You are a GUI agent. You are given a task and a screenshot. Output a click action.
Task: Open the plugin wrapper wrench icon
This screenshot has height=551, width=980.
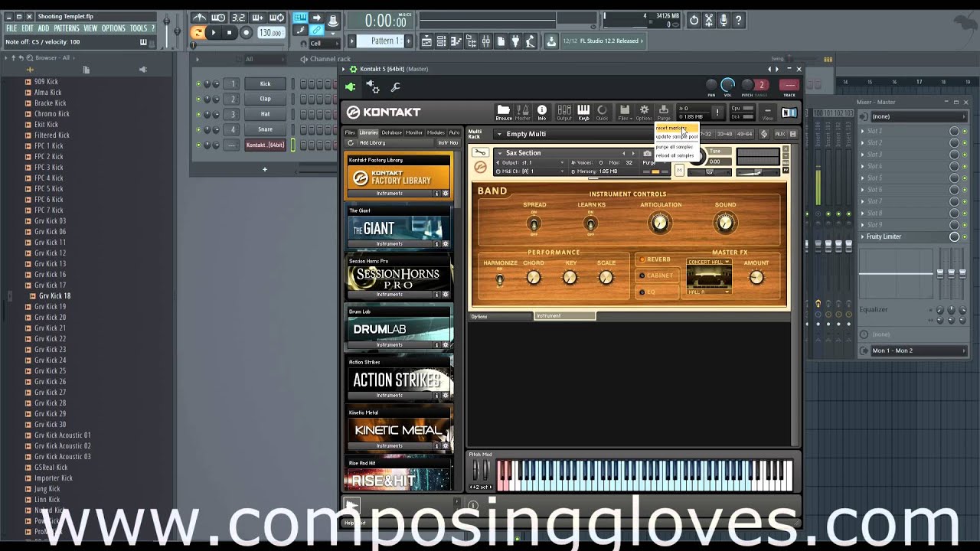pyautogui.click(x=396, y=87)
